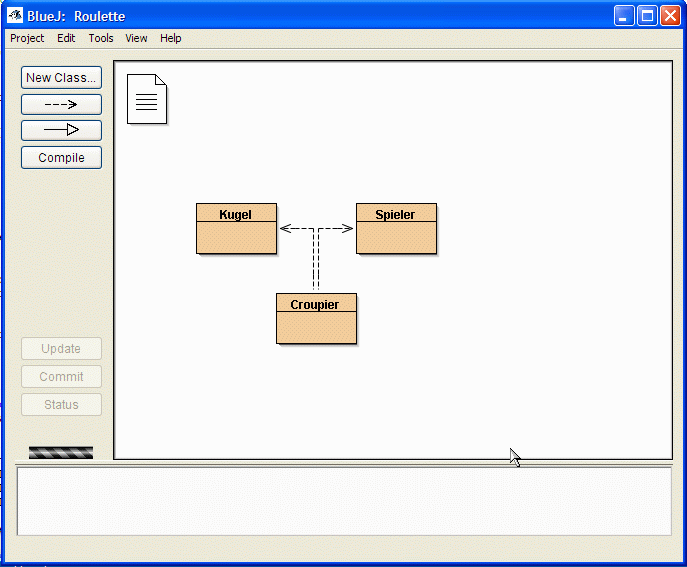This screenshot has width=687, height=567.
Task: Maximize the BlueJ Roulette window
Action: coord(647,16)
